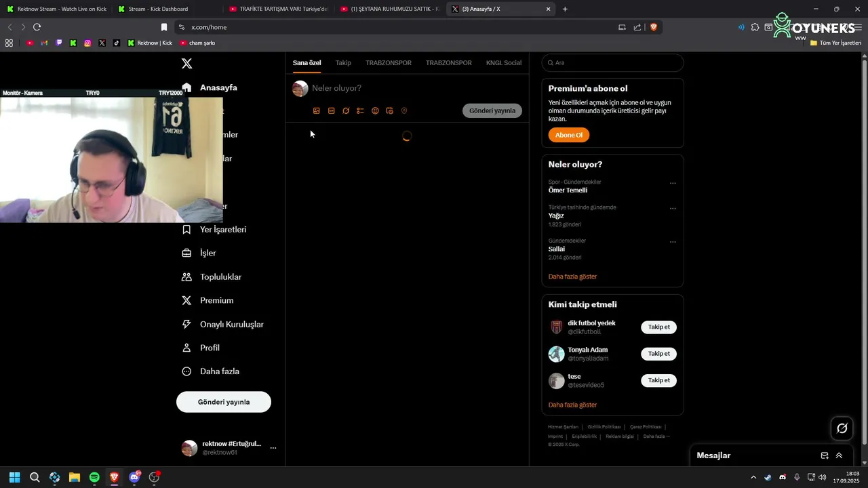Open Grok enhance icon in composer
Viewport: 868px width, 488px height.
pos(346,110)
